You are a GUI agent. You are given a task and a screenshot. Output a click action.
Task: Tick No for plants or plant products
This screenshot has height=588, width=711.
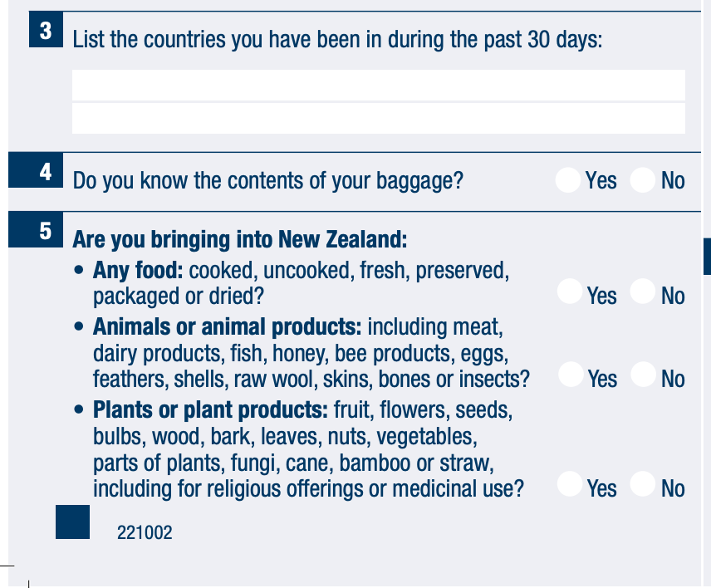643,483
